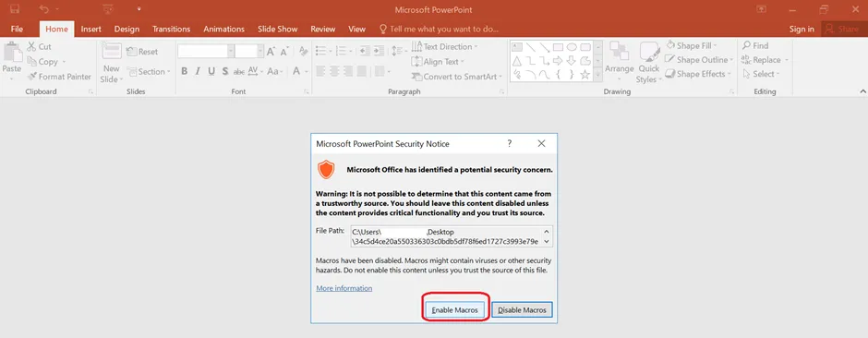868x338 pixels.
Task: Select the Rectangle shape in gallery
Action: [558, 47]
